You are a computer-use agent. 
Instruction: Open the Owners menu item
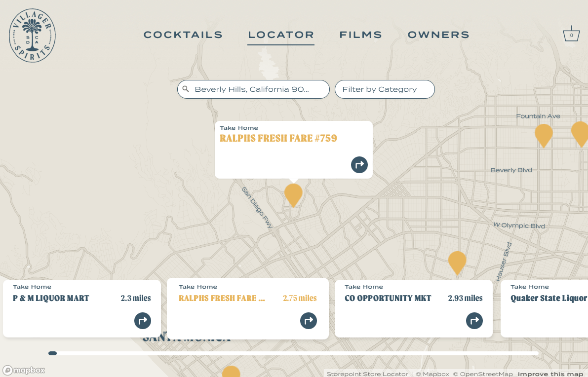(438, 35)
